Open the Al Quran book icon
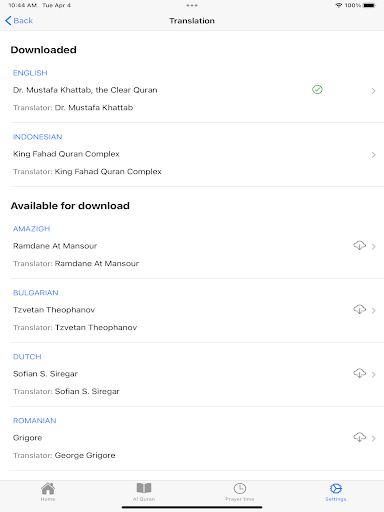384x512 pixels. pos(144,489)
